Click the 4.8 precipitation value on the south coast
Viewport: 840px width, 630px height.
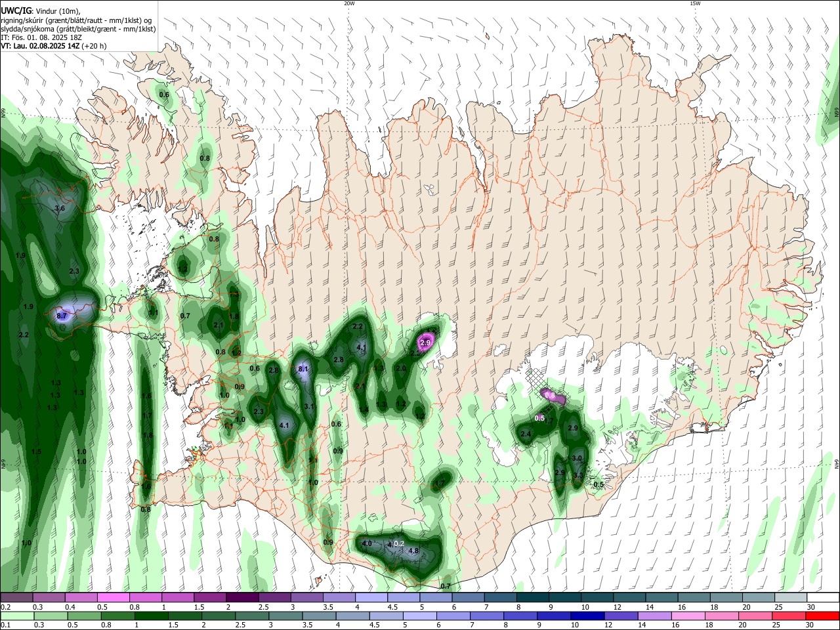pos(414,551)
